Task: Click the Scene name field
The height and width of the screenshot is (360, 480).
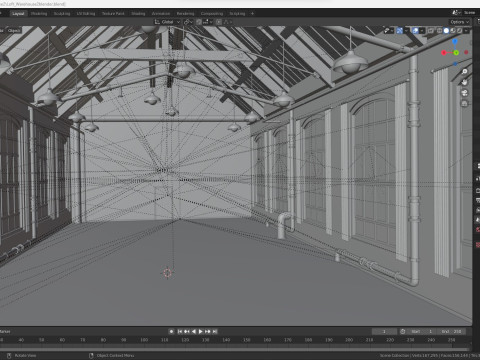Action: pos(471,13)
